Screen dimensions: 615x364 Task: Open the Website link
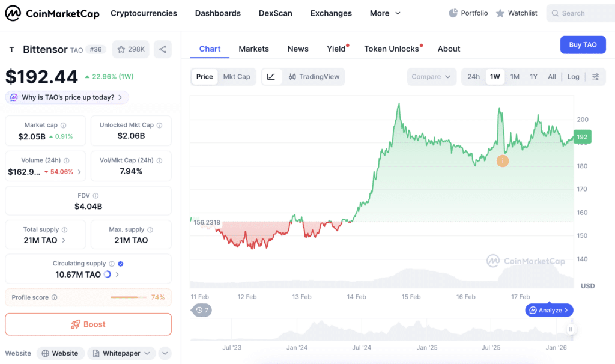(x=61, y=353)
